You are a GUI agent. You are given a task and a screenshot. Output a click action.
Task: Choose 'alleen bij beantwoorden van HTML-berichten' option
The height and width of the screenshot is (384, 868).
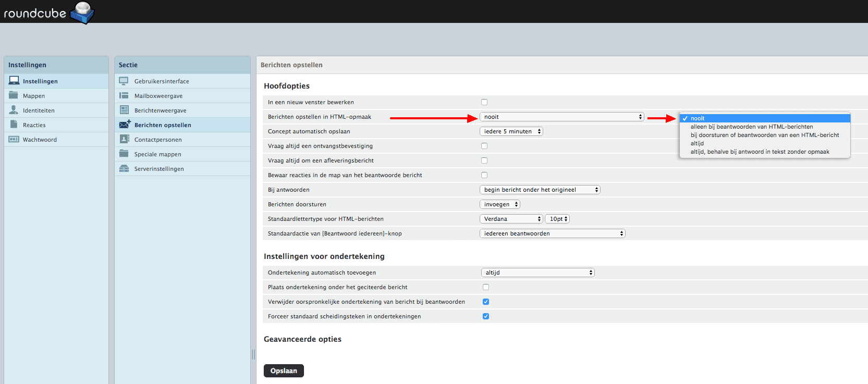click(751, 127)
